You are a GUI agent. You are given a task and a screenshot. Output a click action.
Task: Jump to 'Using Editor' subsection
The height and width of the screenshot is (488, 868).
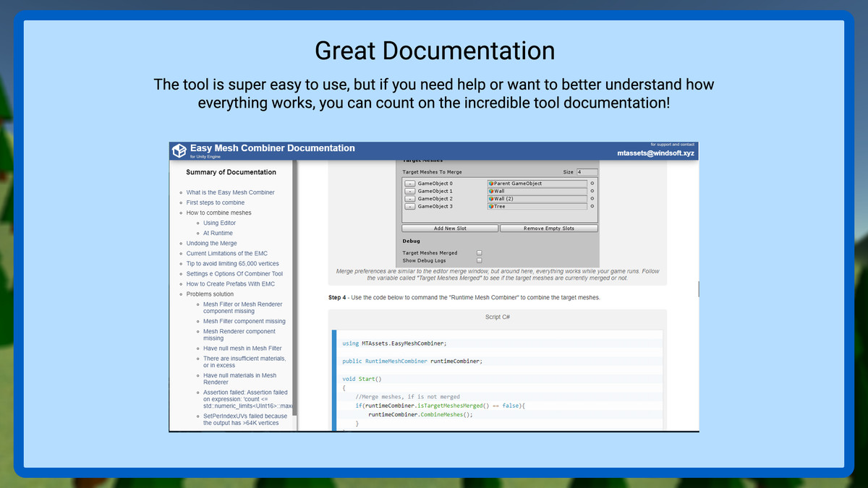click(220, 223)
